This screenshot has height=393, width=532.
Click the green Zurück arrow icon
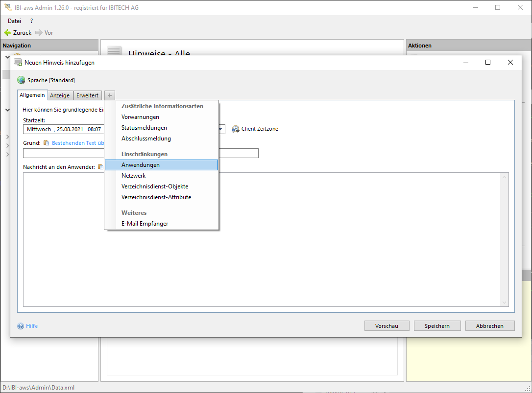[8, 33]
